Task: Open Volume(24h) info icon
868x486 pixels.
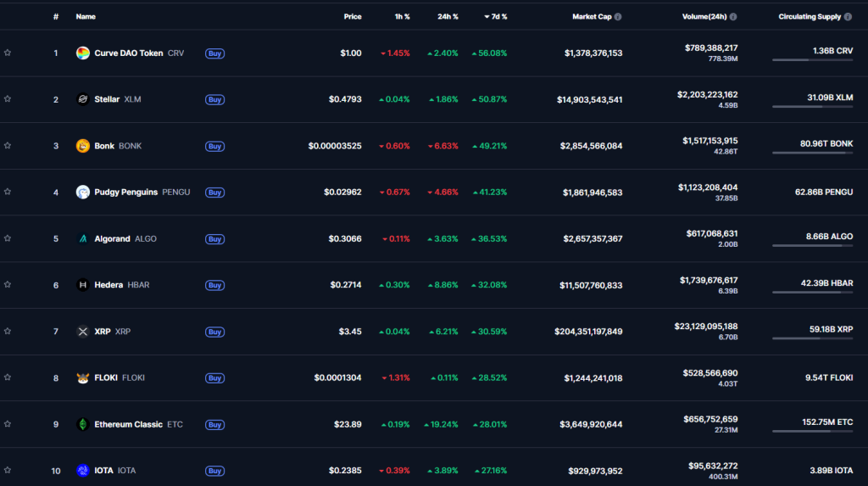Action: tap(733, 17)
